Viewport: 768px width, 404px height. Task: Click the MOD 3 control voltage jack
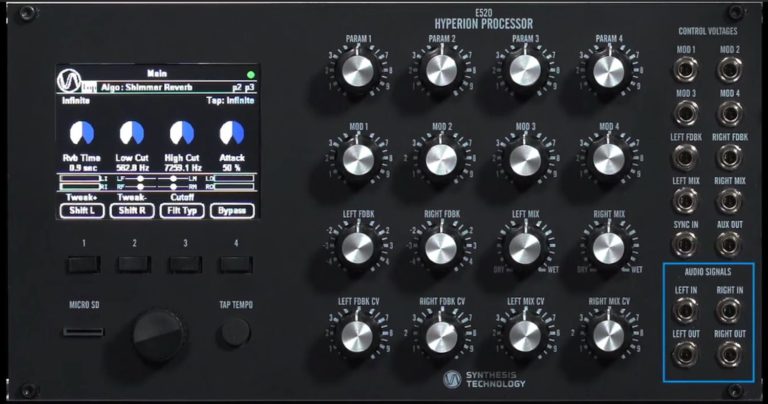(686, 113)
